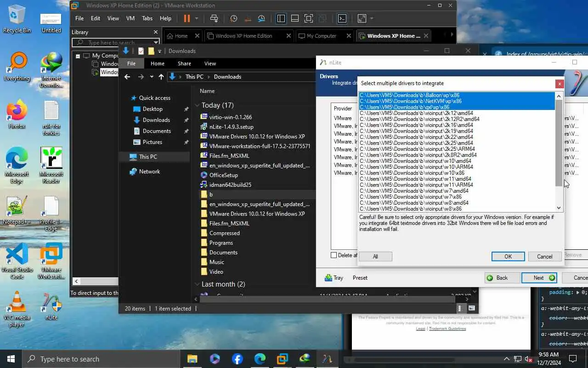Click nLite Next button
Screen dimensions: 588x368
click(539, 278)
